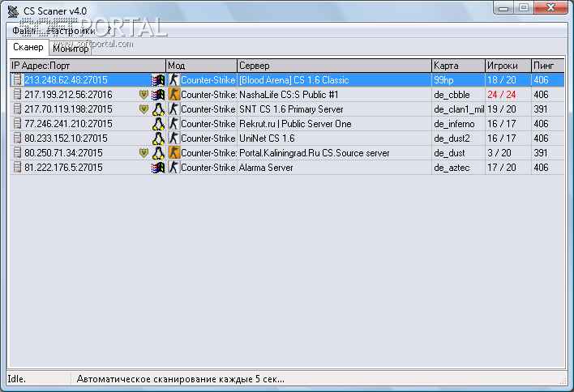
Task: Sort by Игроки column header
Action: pyautogui.click(x=508, y=66)
